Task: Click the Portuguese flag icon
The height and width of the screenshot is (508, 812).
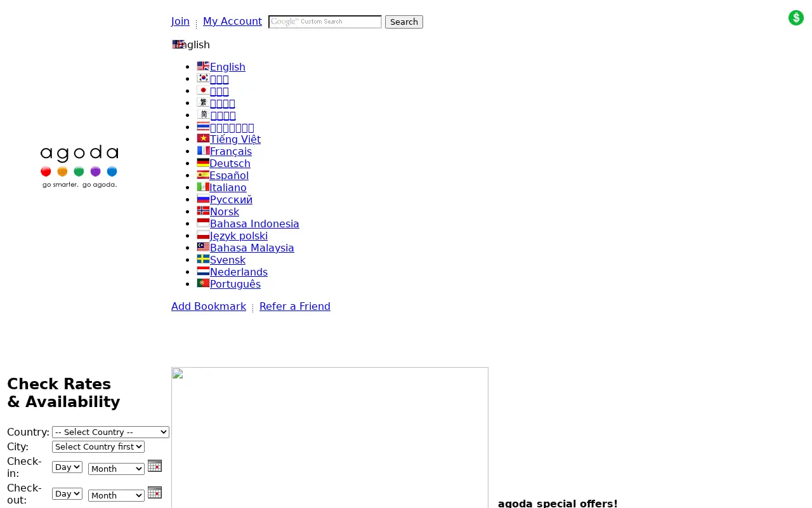Action: (x=203, y=283)
